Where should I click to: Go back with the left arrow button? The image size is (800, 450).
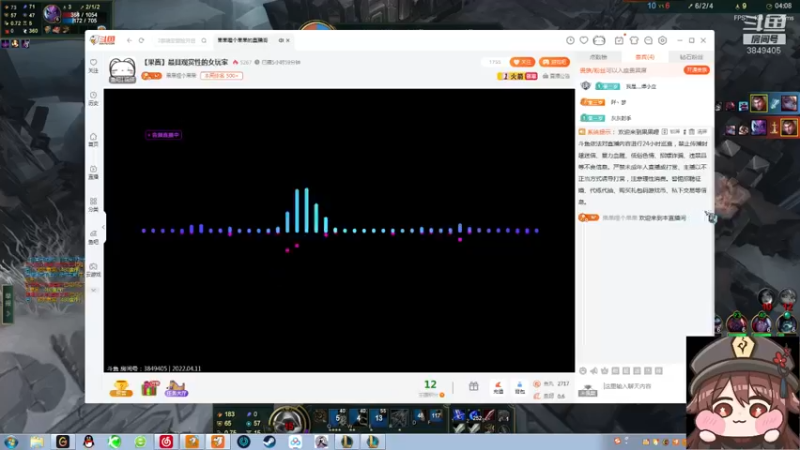[130, 40]
